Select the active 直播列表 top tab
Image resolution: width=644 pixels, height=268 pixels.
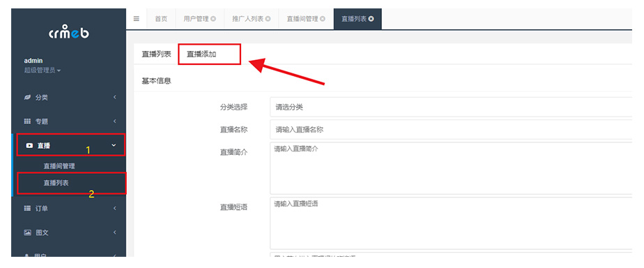coord(358,19)
